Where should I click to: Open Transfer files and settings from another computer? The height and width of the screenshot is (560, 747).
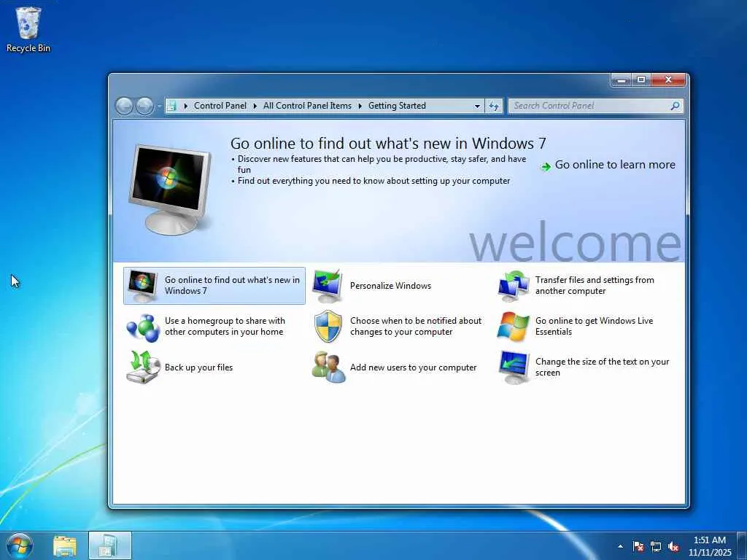pos(594,285)
